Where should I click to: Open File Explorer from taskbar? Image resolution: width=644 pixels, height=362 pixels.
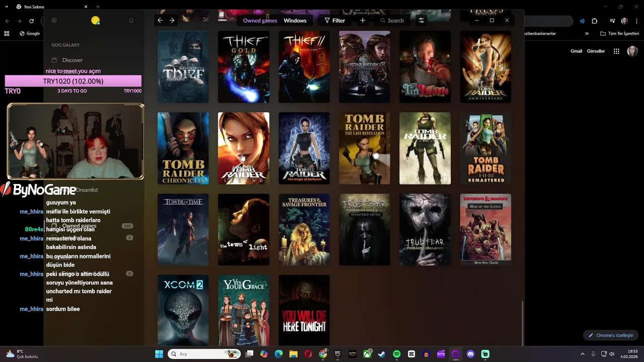point(293,354)
